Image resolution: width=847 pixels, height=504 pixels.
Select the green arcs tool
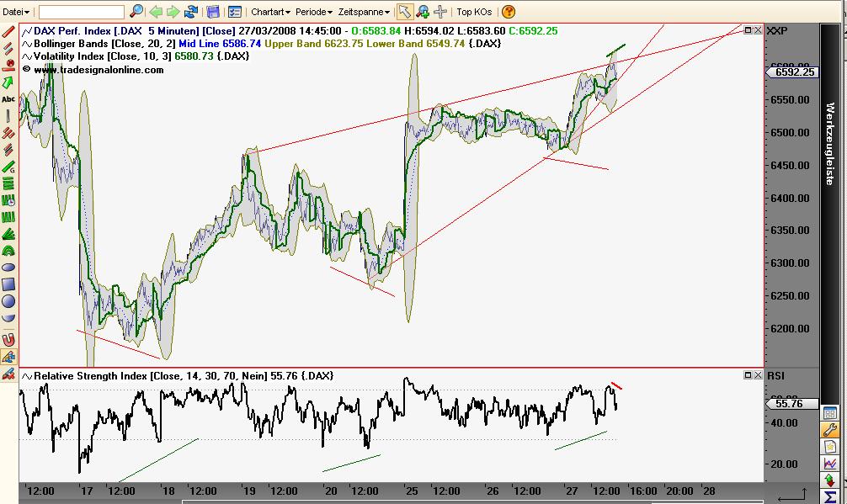(x=8, y=251)
